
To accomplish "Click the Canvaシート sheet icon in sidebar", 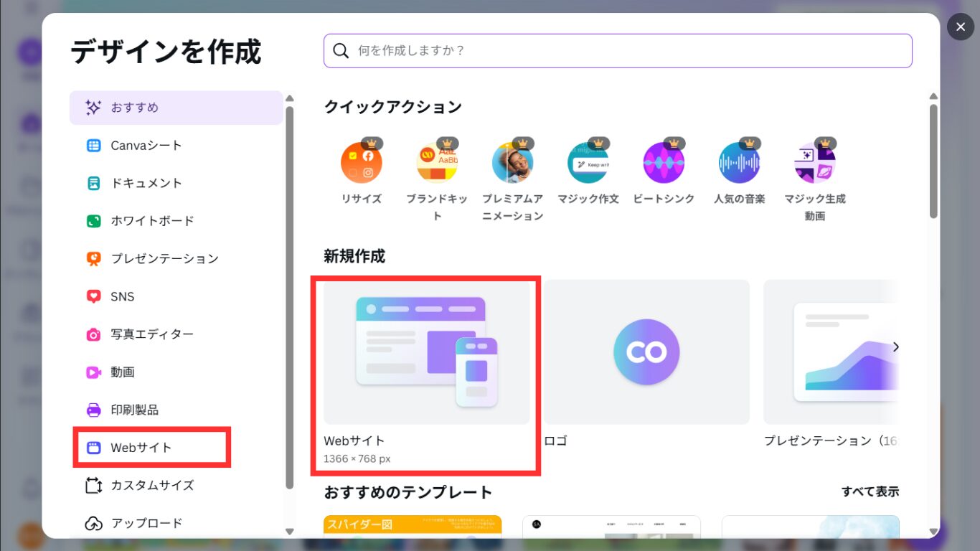I will [x=93, y=146].
